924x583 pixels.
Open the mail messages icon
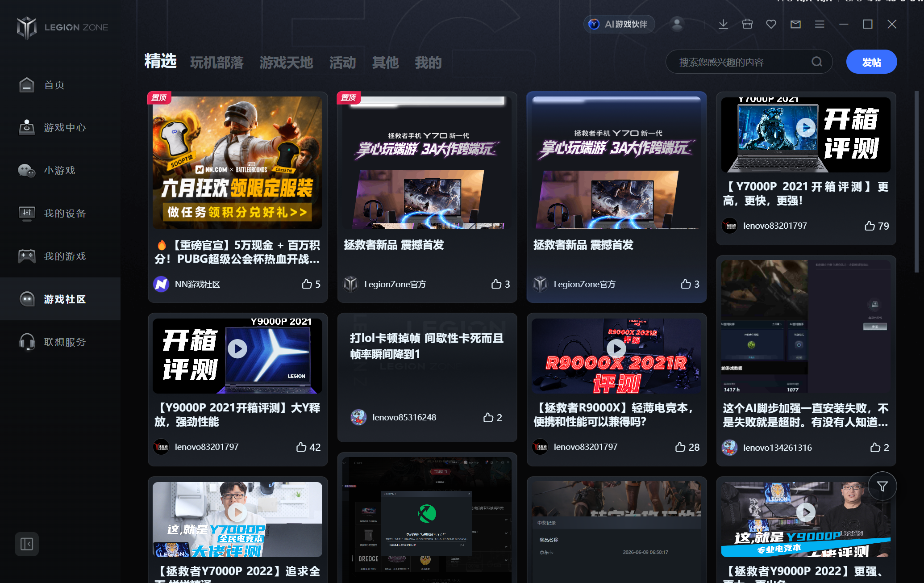point(795,24)
